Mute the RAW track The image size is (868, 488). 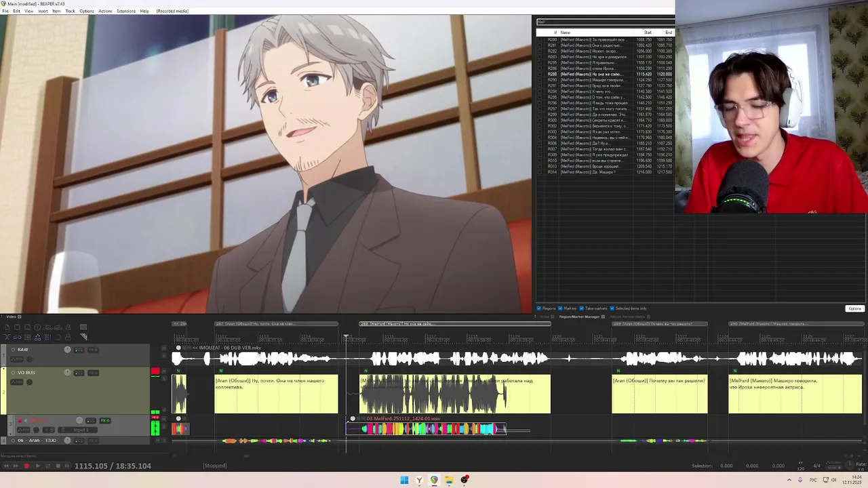164,348
